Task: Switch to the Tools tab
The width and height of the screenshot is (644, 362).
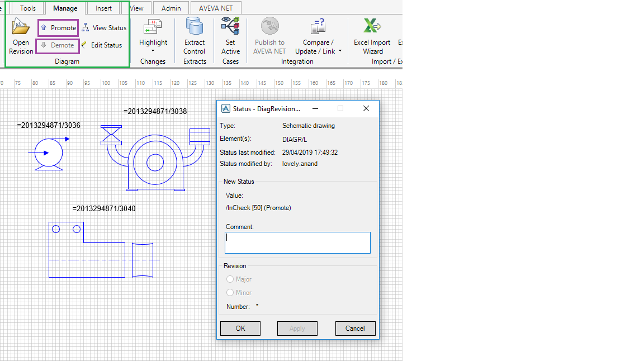Action: click(x=27, y=8)
